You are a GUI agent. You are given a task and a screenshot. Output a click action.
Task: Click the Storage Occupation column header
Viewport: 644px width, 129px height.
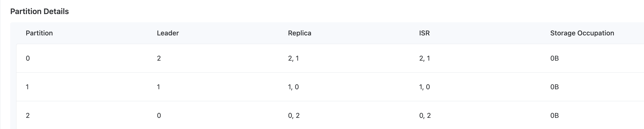coord(582,33)
